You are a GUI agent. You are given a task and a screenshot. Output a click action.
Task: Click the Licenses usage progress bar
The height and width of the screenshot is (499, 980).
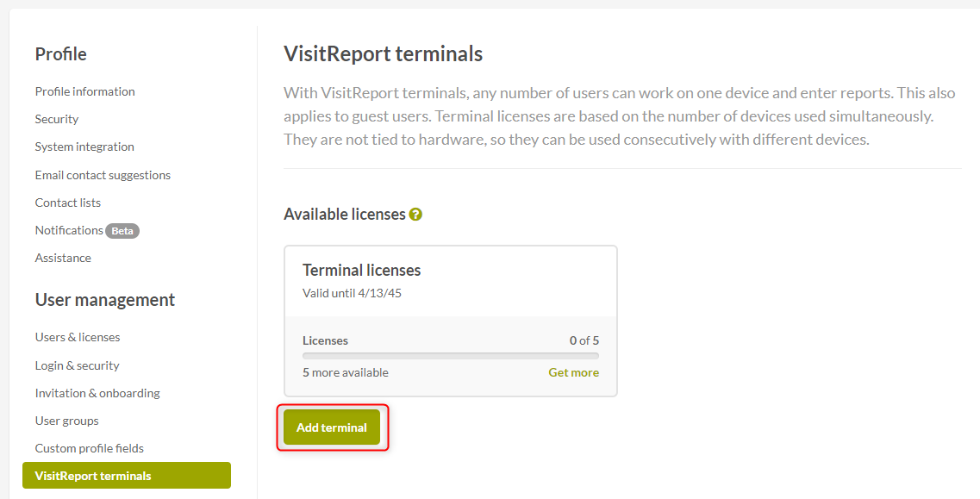[450, 355]
